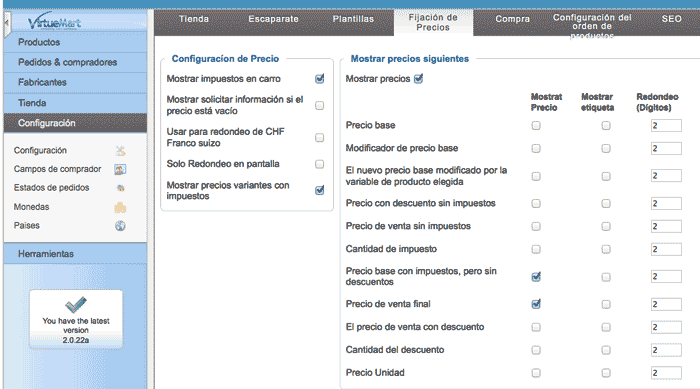The width and height of the screenshot is (700, 389).
Task: Expand the Herramientas sidebar section
Action: (75, 254)
